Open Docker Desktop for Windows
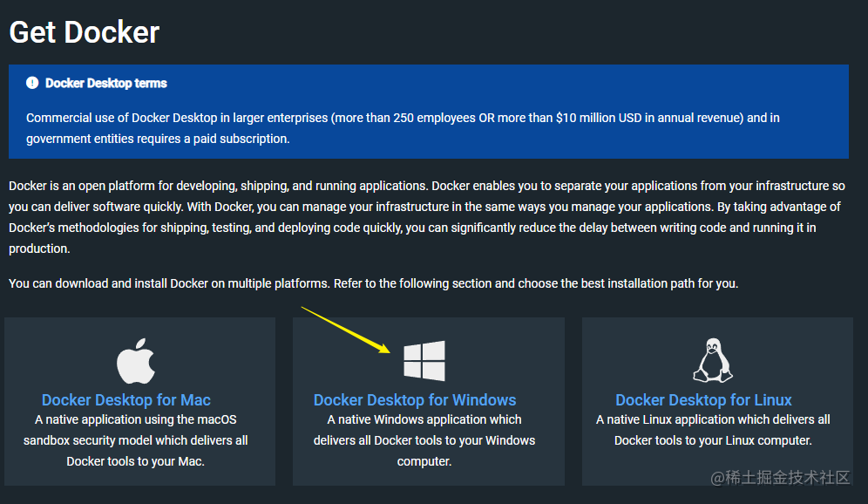The height and width of the screenshot is (504, 868). tap(415, 399)
